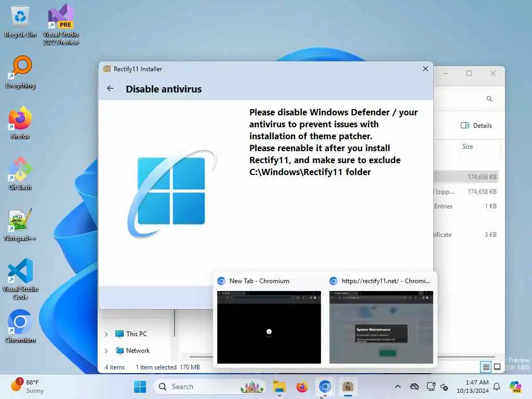
Task: Go back in Rectify11 Installer
Action: [110, 88]
